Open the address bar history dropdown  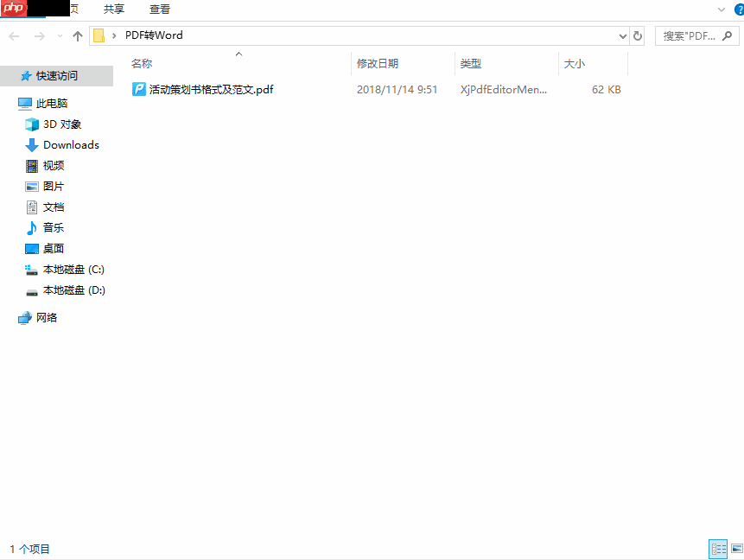[x=622, y=35]
